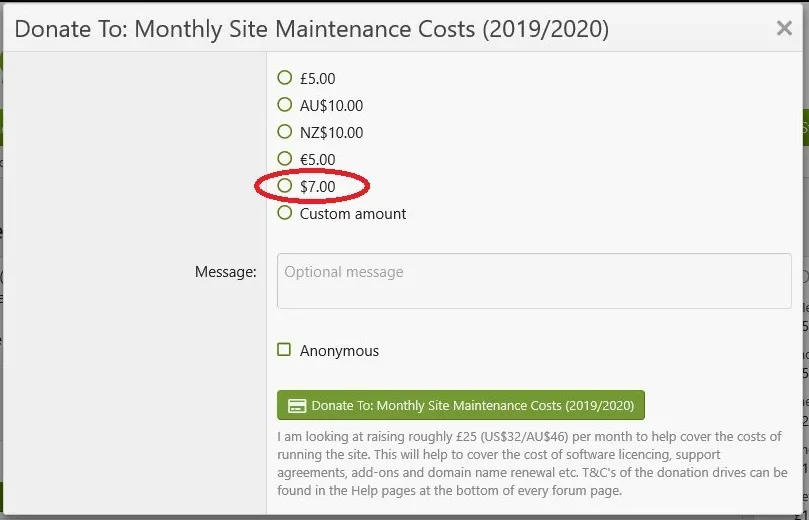Viewport: 809px width, 520px height.
Task: Tick the Anonymous checkbox square
Action: pos(285,350)
